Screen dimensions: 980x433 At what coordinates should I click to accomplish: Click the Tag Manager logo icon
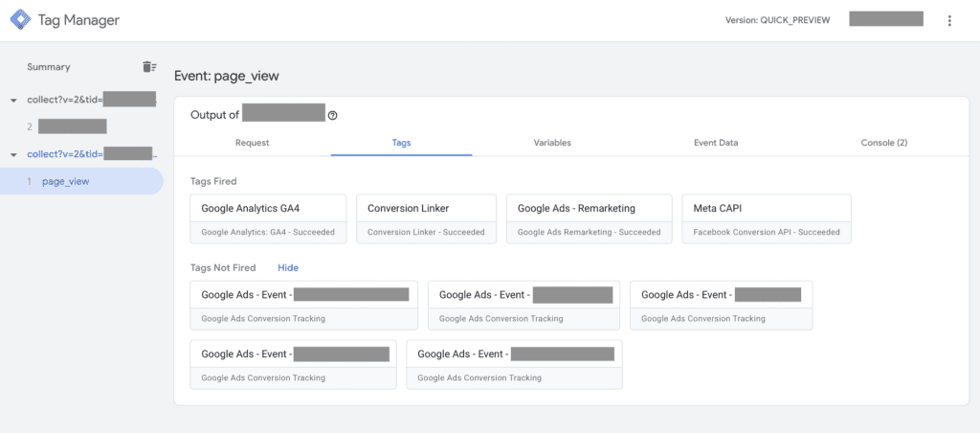[x=21, y=20]
